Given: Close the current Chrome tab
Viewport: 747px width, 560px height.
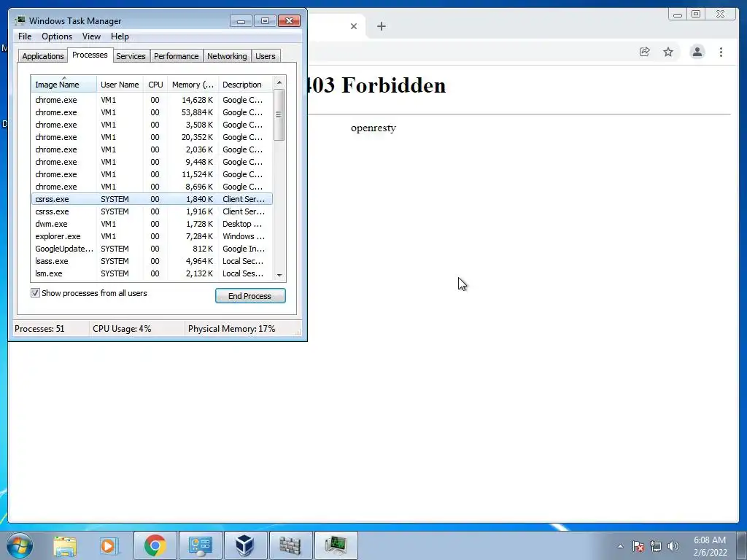Looking at the screenshot, I should 354,26.
